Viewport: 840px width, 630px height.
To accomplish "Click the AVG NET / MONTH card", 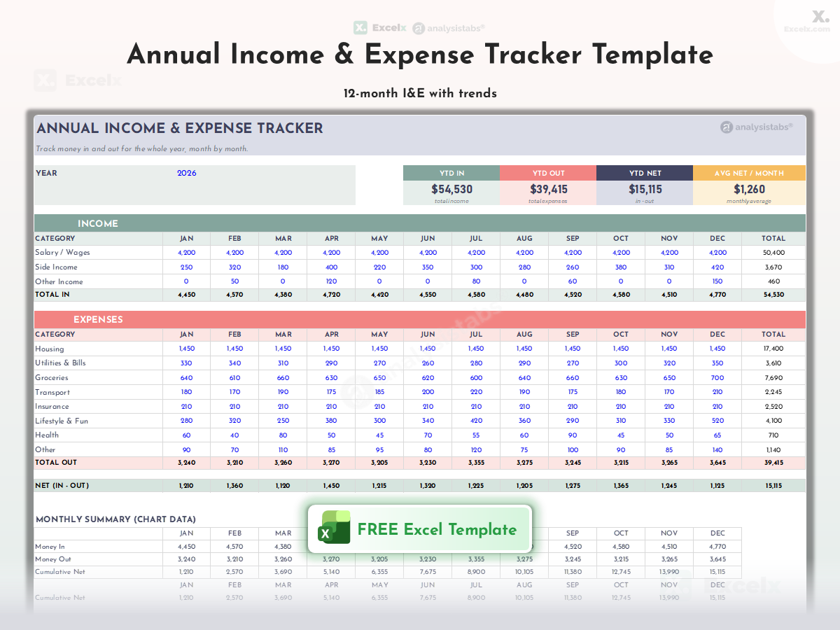I will (x=749, y=185).
